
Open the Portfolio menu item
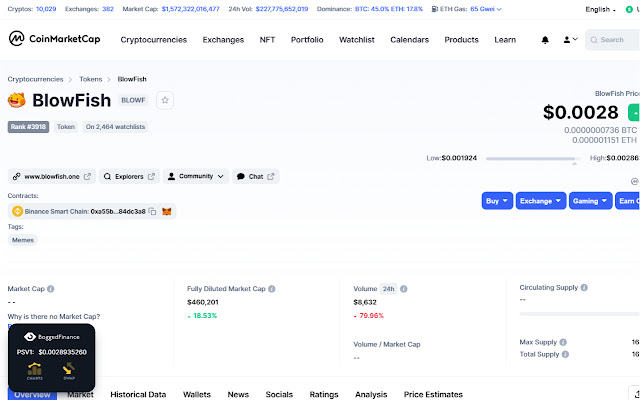click(x=307, y=40)
